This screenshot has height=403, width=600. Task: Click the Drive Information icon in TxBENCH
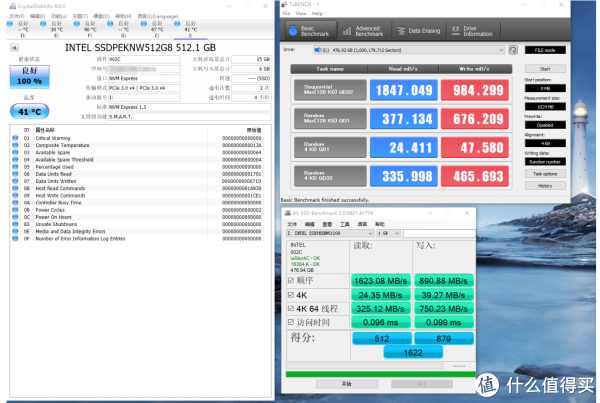tap(455, 31)
